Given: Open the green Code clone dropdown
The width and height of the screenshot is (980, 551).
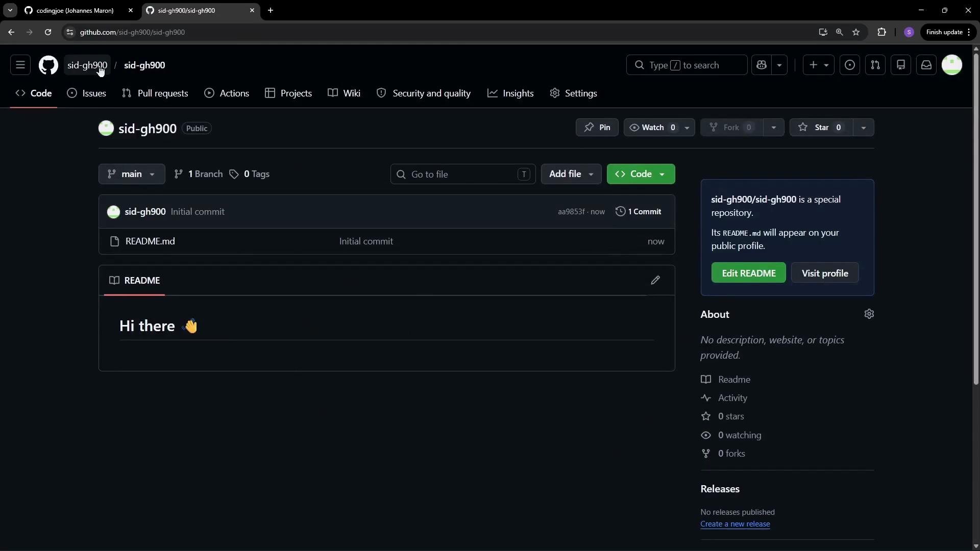Looking at the screenshot, I should [x=641, y=174].
